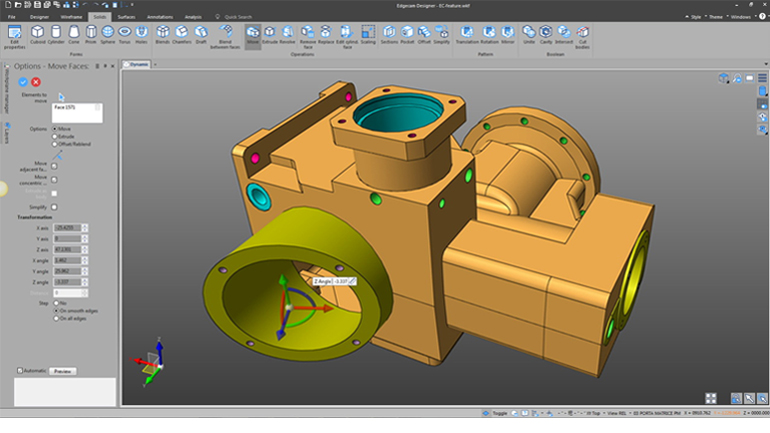Screen dimensions: 770x433
Task: Click the Quick Search box
Action: [x=238, y=17]
